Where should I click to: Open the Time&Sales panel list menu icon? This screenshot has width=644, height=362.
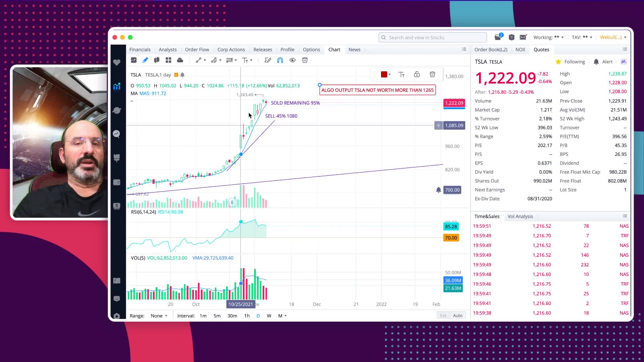pos(625,216)
